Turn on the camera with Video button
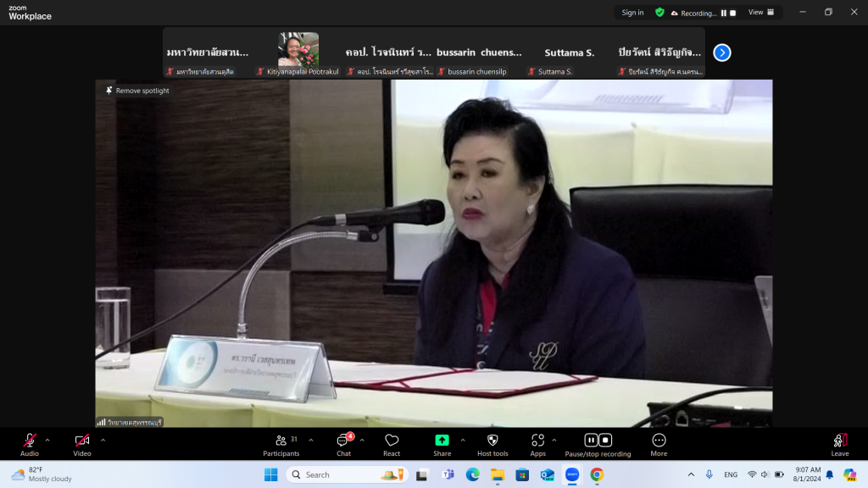 82,441
